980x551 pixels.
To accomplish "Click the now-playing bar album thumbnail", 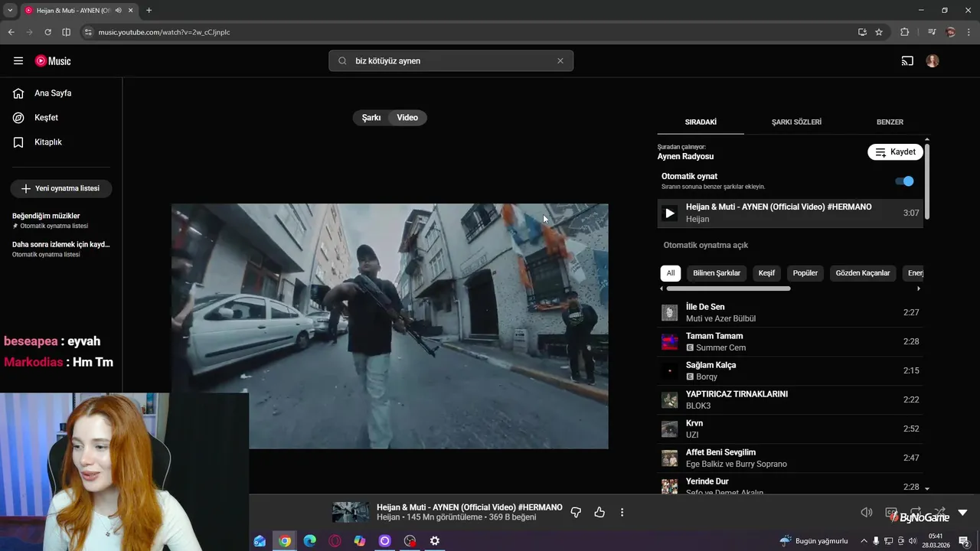I will pos(351,512).
